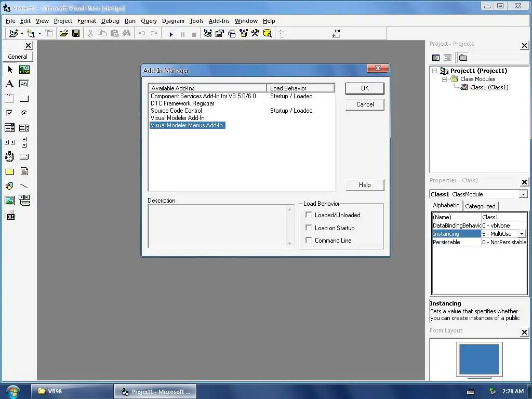The width and height of the screenshot is (532, 399).
Task: Switch to the Categorized properties tab
Action: pos(480,206)
